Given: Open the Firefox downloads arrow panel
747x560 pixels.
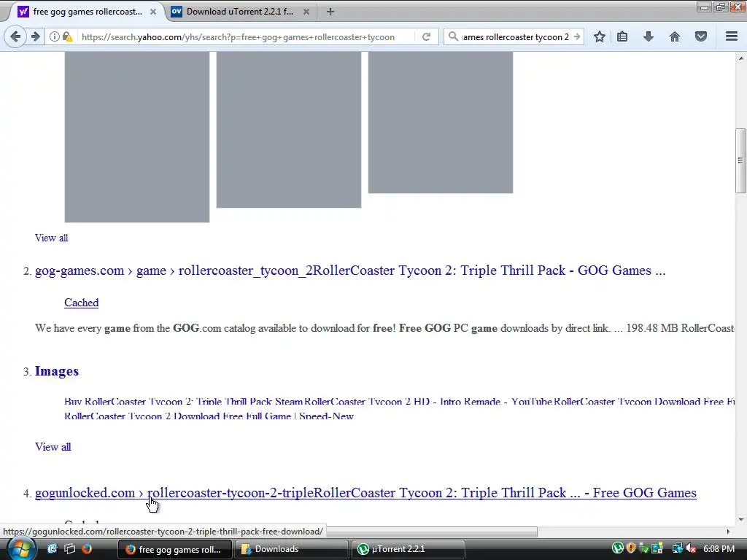Looking at the screenshot, I should tap(649, 36).
